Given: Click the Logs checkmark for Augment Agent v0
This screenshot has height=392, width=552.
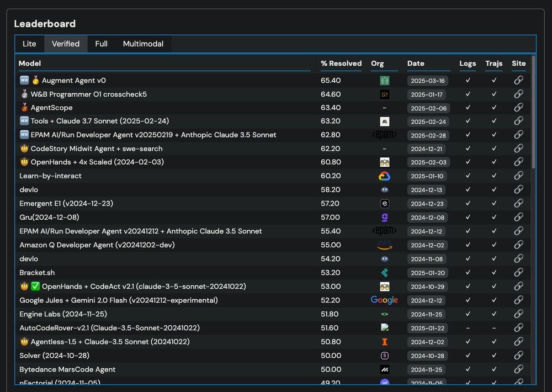Looking at the screenshot, I should pos(468,80).
